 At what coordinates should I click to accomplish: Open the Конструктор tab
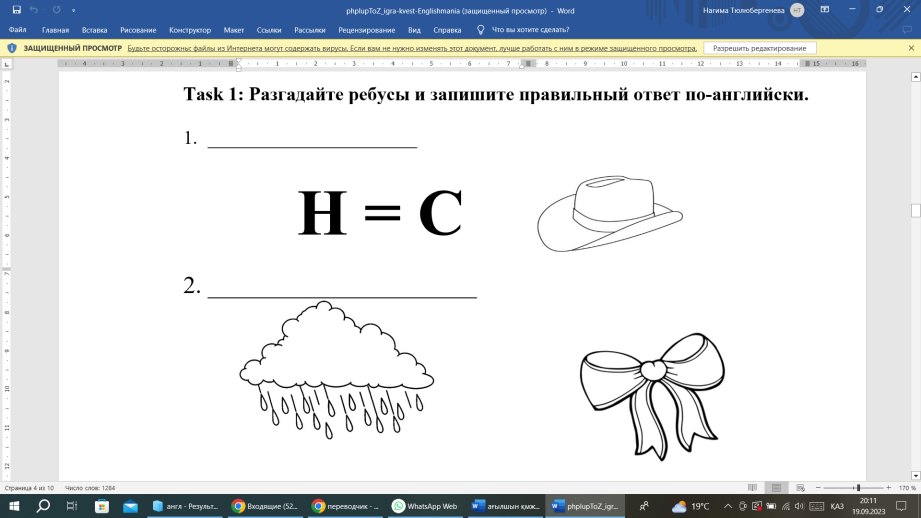(190, 30)
